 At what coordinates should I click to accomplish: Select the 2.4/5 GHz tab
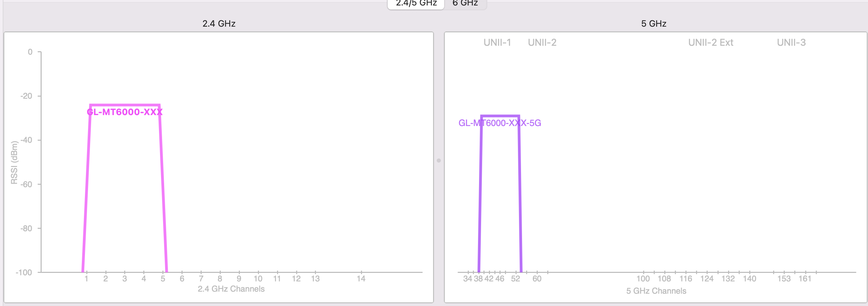coord(416,3)
